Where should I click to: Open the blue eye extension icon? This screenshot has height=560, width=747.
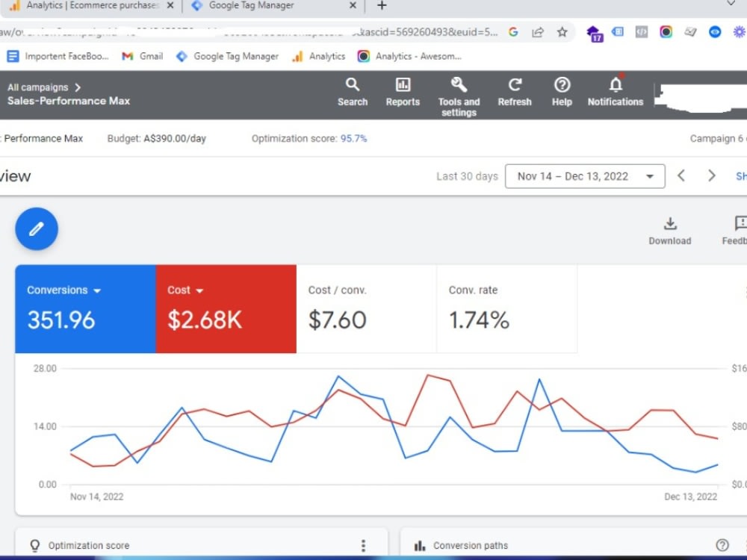[x=715, y=32]
